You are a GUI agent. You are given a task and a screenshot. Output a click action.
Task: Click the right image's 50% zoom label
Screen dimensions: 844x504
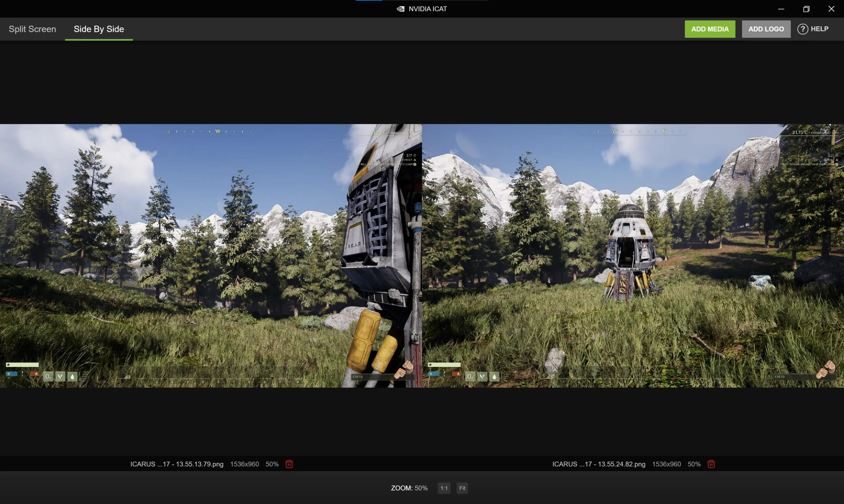[694, 464]
